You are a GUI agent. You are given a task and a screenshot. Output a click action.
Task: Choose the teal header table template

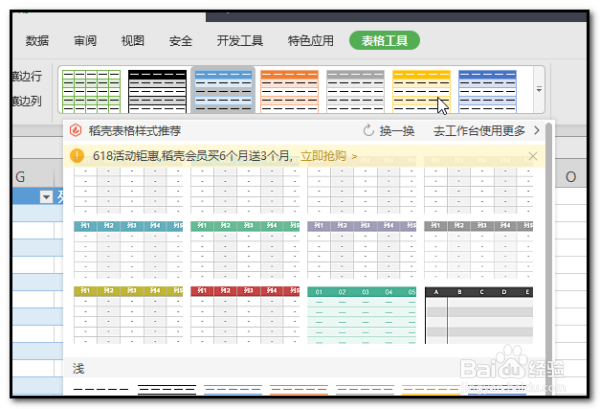coord(128,250)
